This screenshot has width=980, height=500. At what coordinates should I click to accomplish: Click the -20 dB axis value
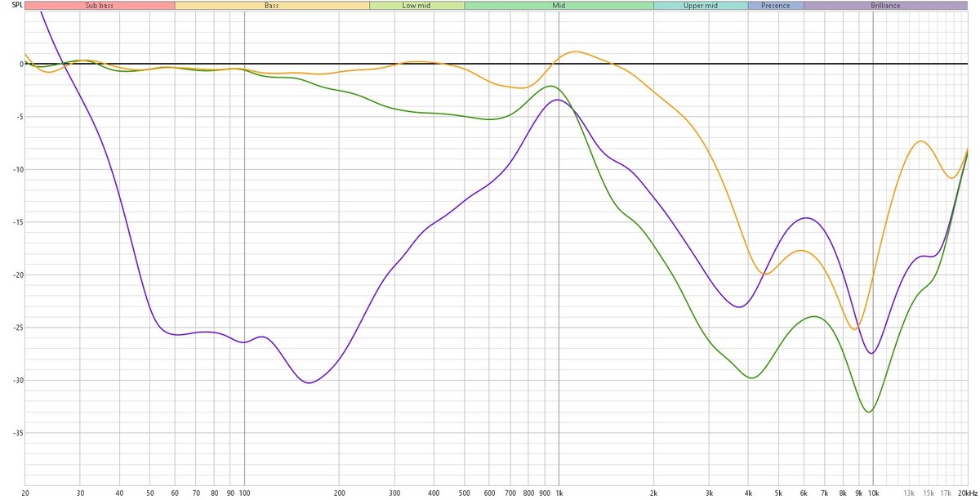coord(19,275)
